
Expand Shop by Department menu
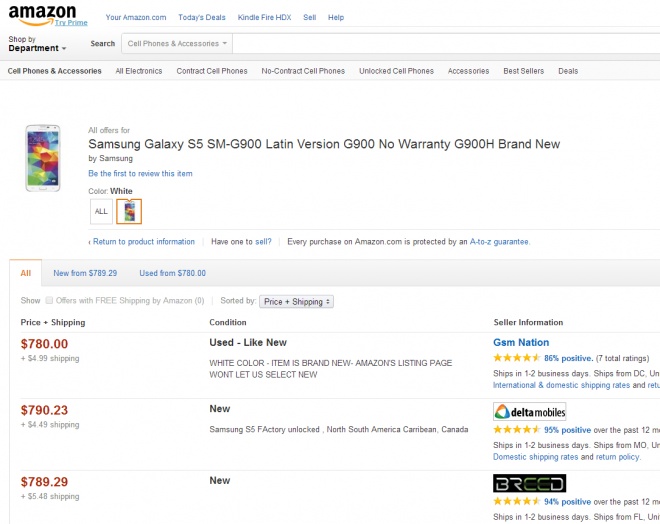(x=37, y=44)
